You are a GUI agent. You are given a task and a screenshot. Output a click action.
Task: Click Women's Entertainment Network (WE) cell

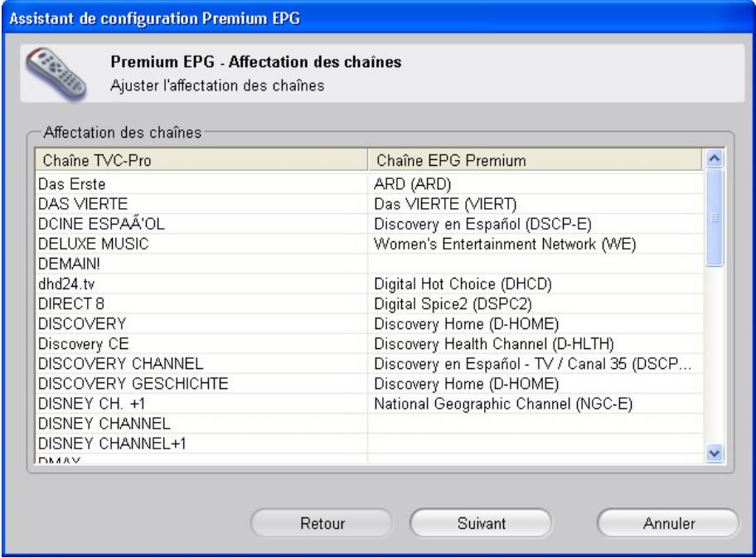click(x=535, y=244)
